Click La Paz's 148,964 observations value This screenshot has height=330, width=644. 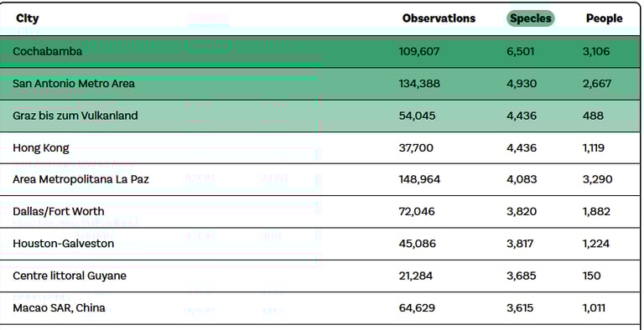coord(419,180)
